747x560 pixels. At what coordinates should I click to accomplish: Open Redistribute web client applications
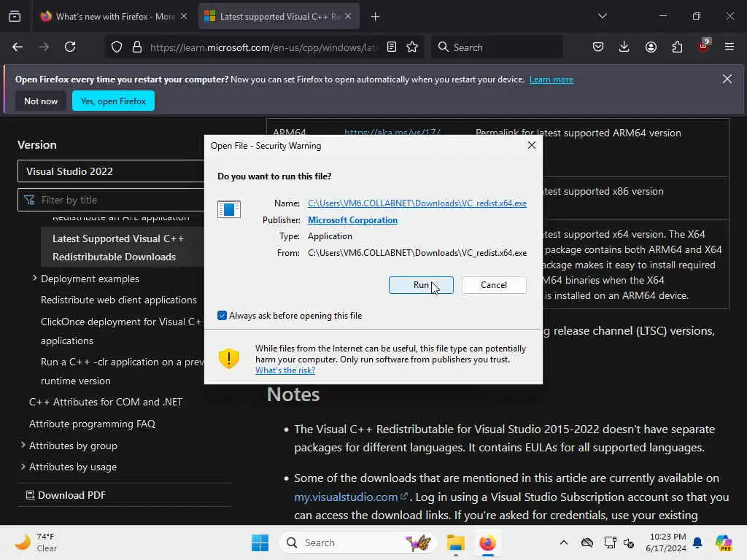119,300
